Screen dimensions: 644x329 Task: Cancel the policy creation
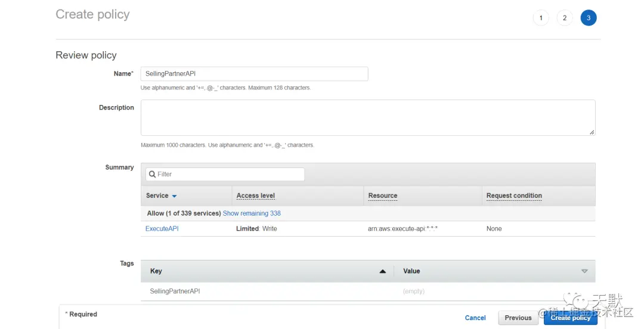tap(475, 318)
